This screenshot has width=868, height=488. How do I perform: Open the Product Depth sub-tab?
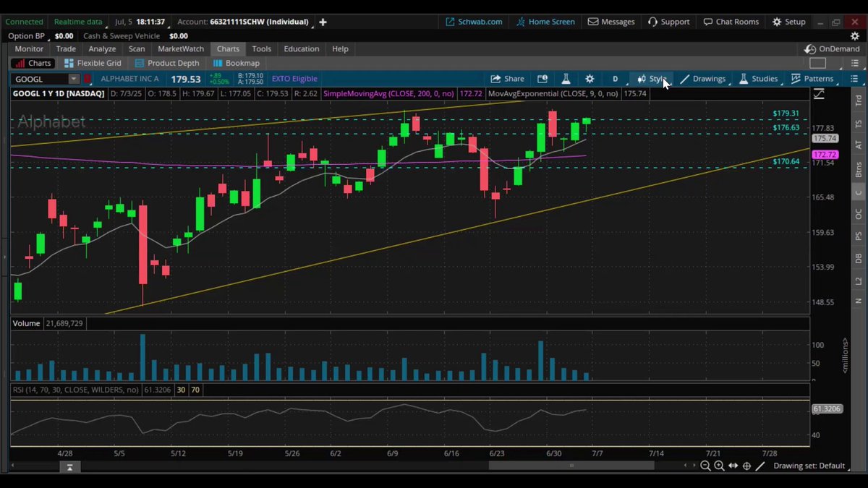pos(169,64)
